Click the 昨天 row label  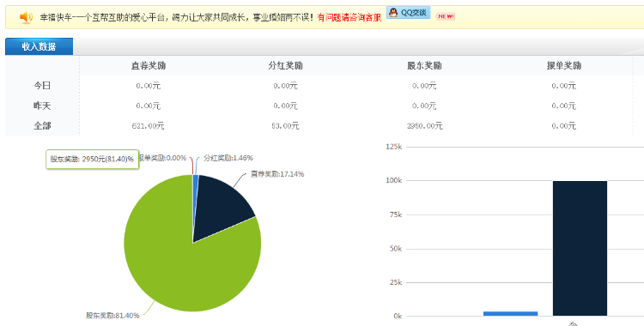point(42,106)
